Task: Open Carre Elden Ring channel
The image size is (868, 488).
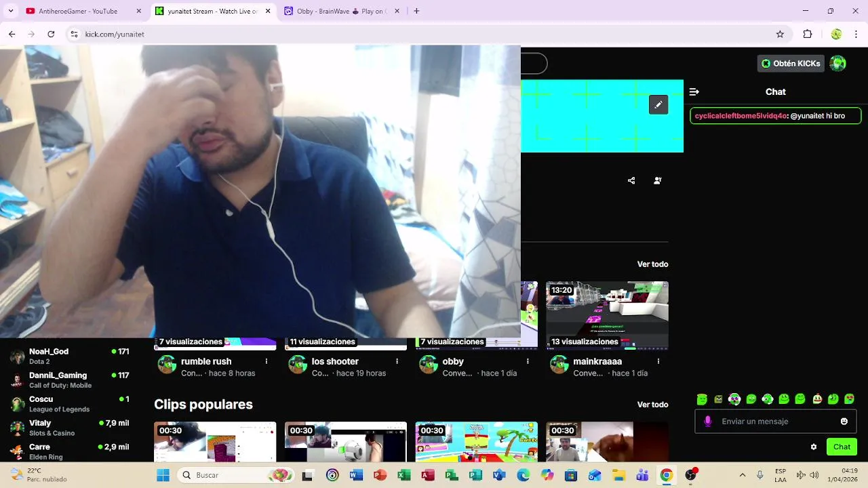Action: pos(70,451)
